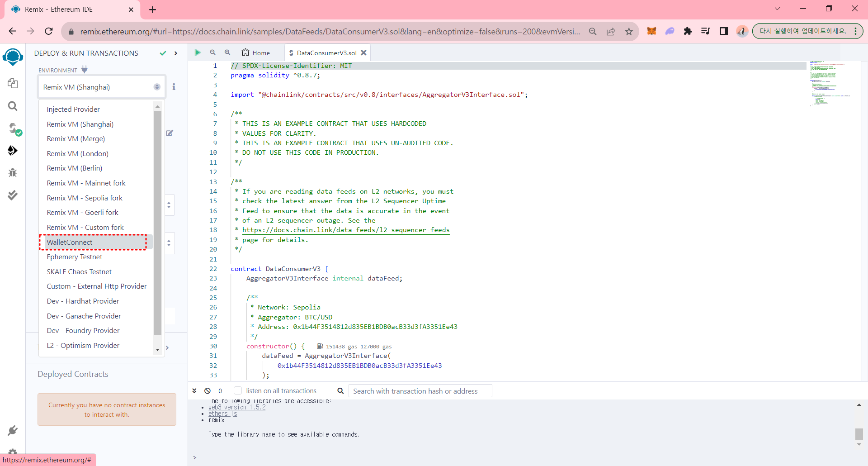Image resolution: width=868 pixels, height=466 pixels.
Task: Go back to the previous page
Action: pos(13,31)
